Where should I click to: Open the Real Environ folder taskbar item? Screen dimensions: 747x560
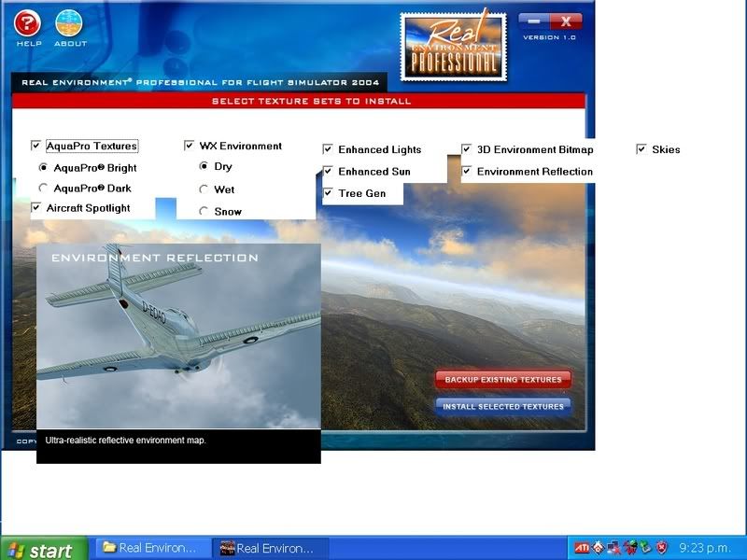point(149,548)
